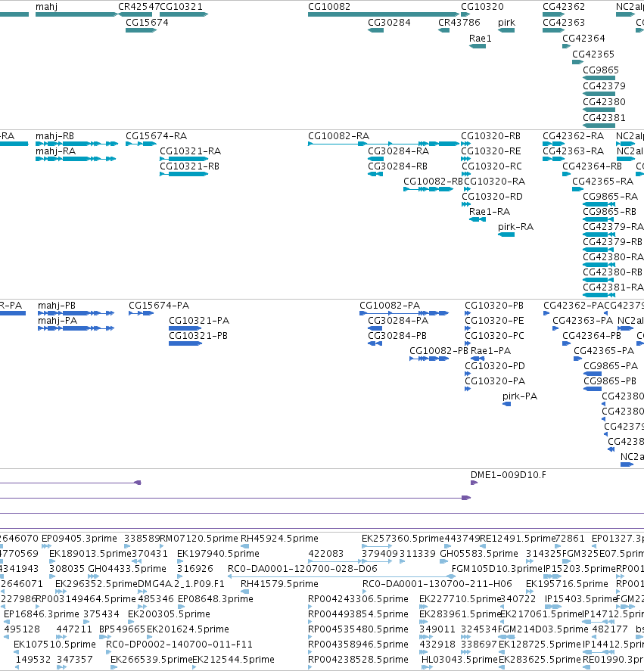The image size is (644, 671).
Task: Click the DME1-009D10.F feature label
Action: point(508,474)
